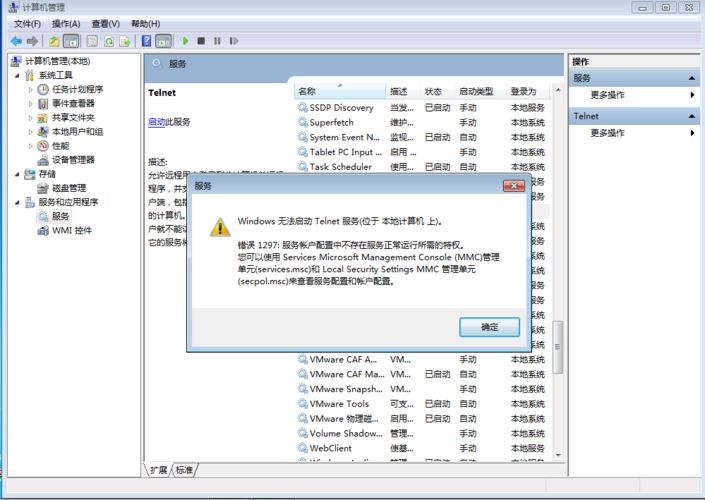Viewport: 705px width, 500px height.
Task: Toggle the Show/Hide Console Tree icon
Action: click(71, 41)
